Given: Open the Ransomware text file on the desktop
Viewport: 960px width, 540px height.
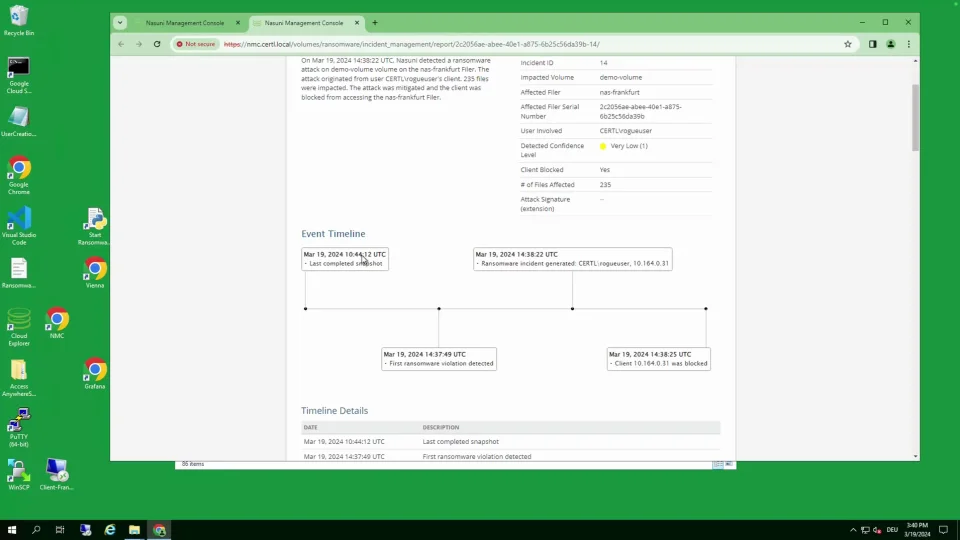Looking at the screenshot, I should pyautogui.click(x=18, y=273).
